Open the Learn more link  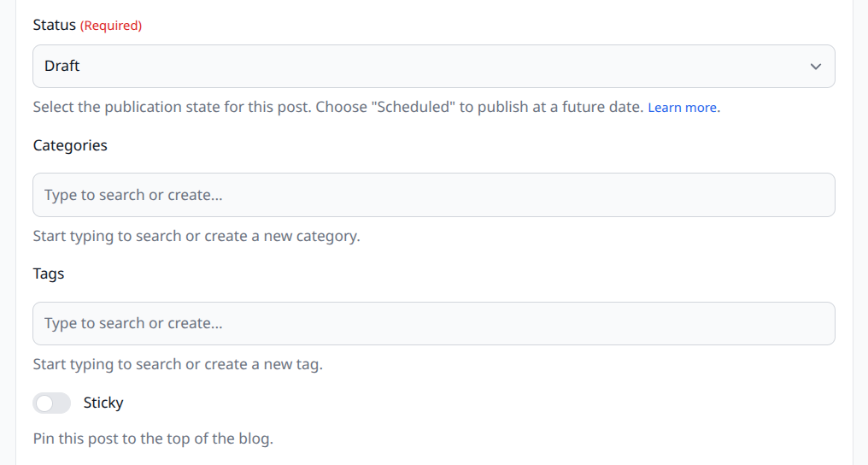682,108
